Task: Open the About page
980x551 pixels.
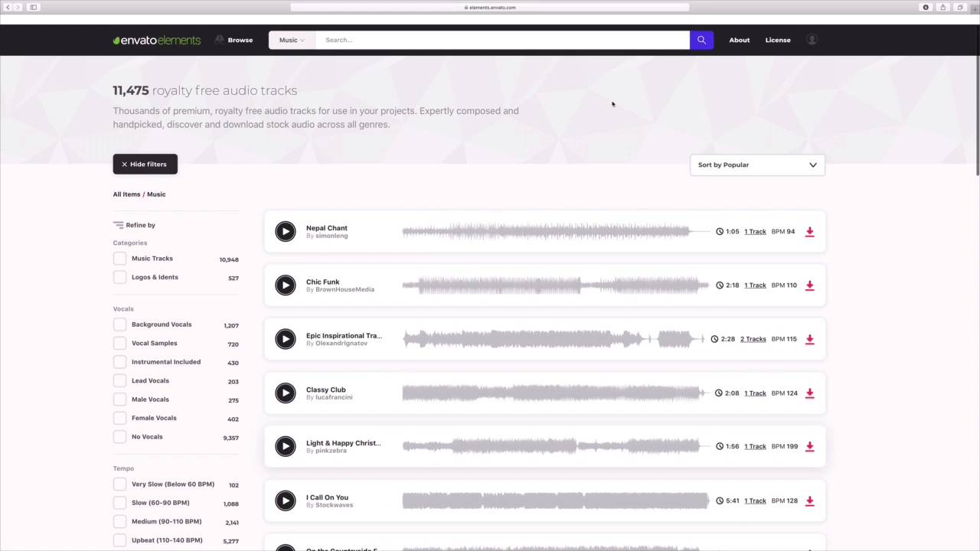Action: click(740, 40)
